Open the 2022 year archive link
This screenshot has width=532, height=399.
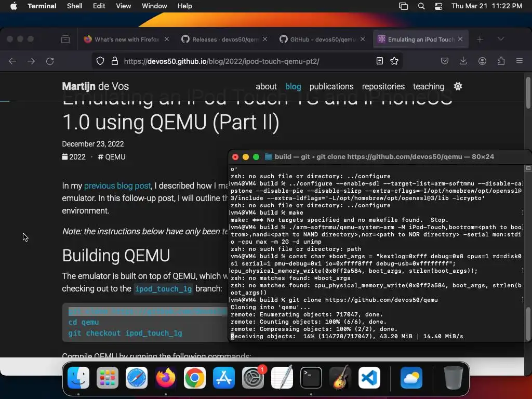(x=74, y=157)
